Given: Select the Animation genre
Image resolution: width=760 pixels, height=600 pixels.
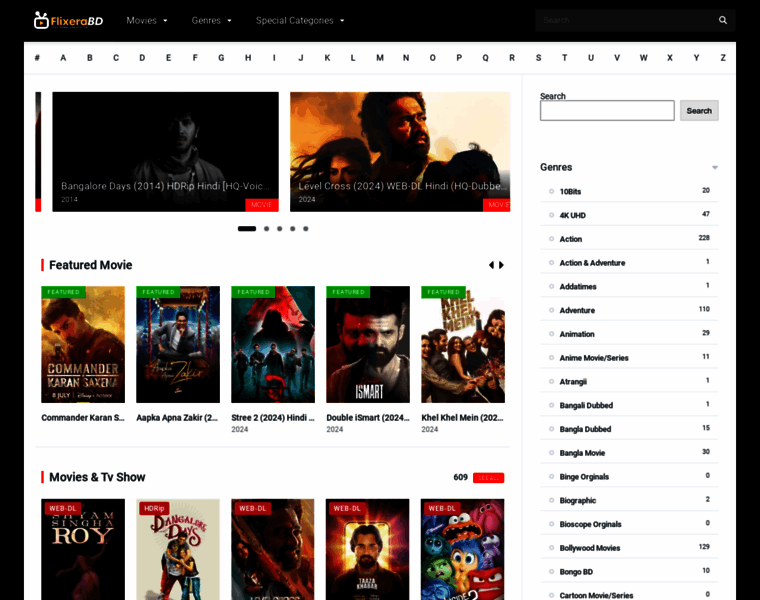Looking at the screenshot, I should [x=577, y=334].
